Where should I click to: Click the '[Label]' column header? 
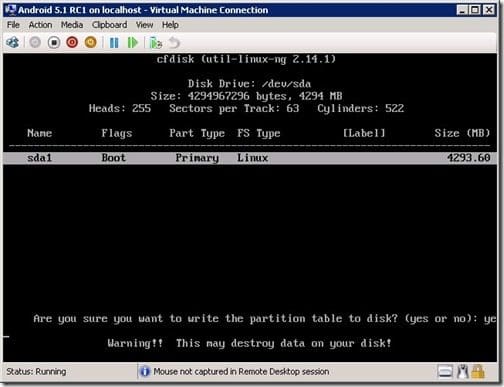pos(364,133)
